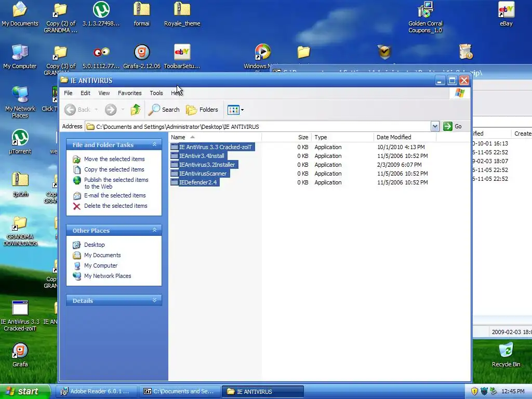532x399 pixels.
Task: Select My Computer desktop icon
Action: point(20,57)
